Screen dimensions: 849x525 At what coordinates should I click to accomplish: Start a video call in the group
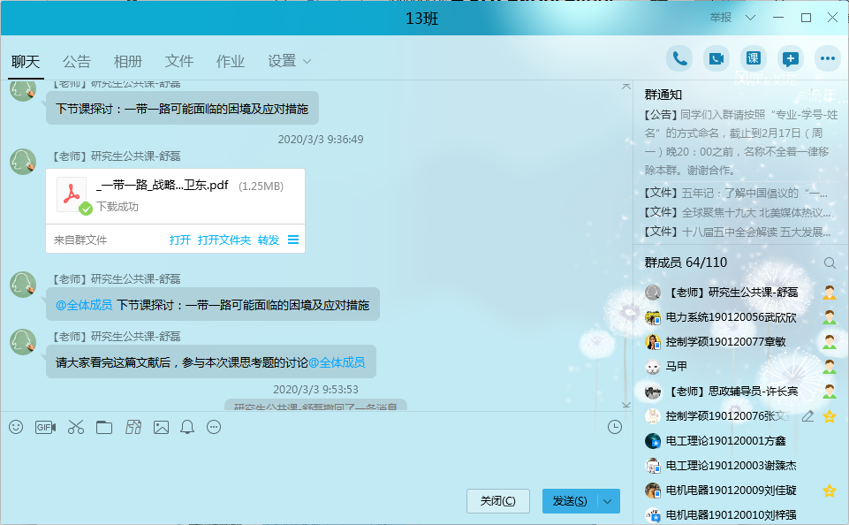click(x=716, y=59)
